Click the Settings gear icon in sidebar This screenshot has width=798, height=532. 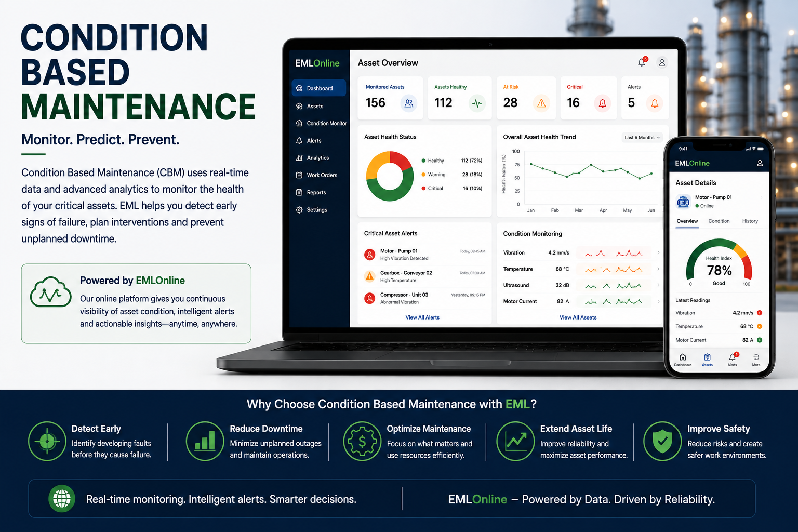(299, 210)
